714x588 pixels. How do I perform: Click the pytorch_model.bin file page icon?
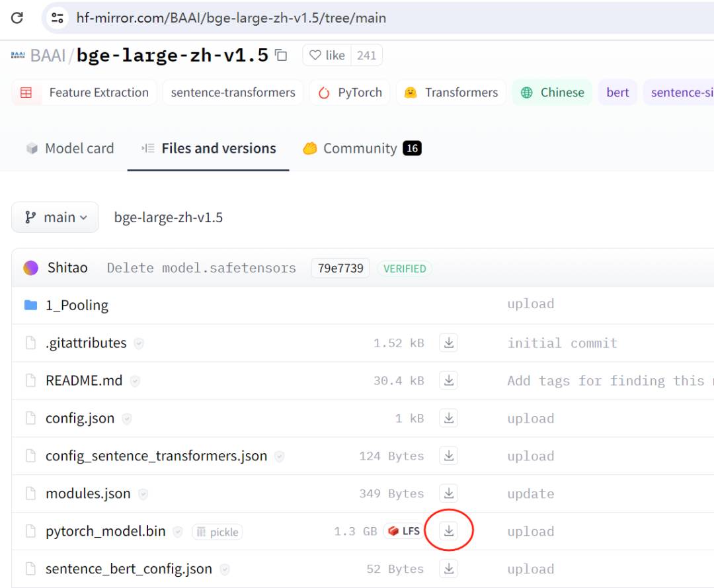point(30,531)
